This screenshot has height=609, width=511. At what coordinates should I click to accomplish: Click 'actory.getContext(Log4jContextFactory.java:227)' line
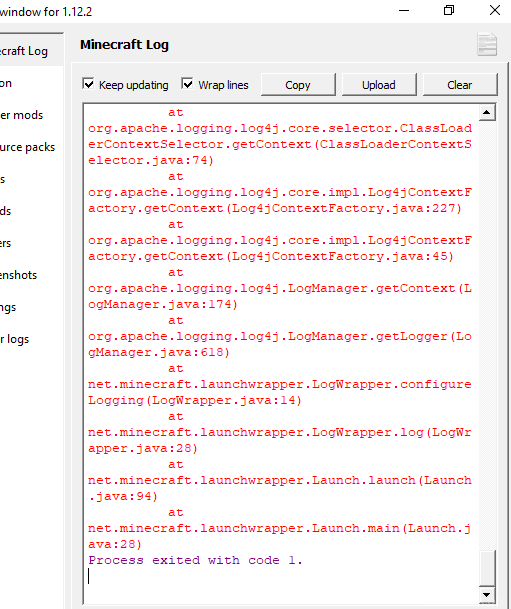click(275, 208)
